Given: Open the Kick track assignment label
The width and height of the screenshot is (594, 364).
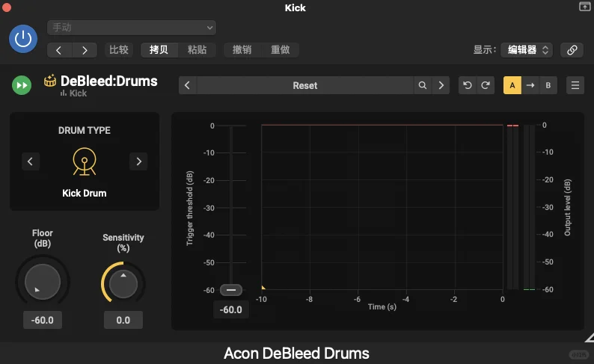Looking at the screenshot, I should [74, 93].
